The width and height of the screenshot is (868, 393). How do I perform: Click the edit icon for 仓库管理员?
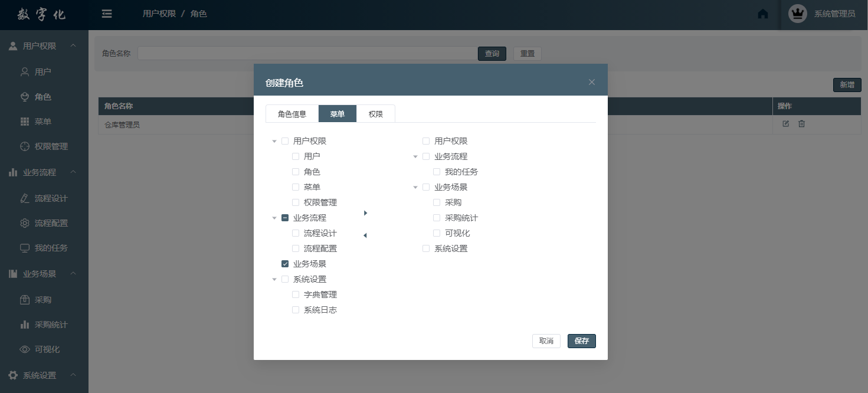point(785,124)
